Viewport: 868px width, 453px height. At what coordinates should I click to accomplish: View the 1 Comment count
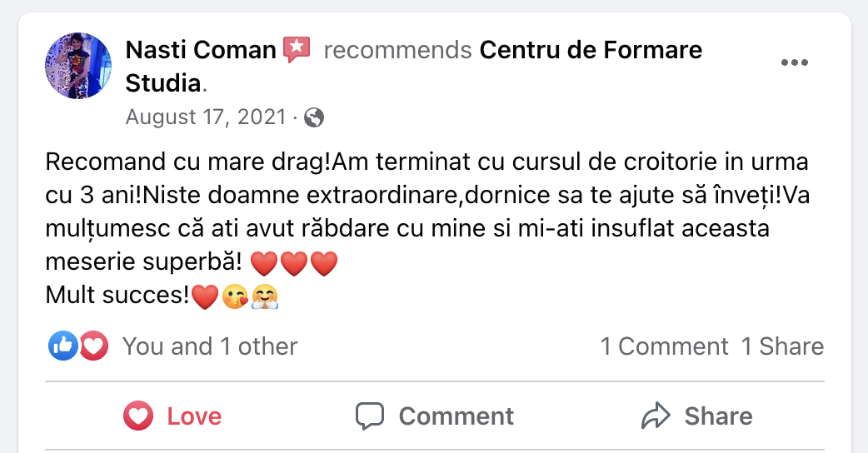click(665, 346)
